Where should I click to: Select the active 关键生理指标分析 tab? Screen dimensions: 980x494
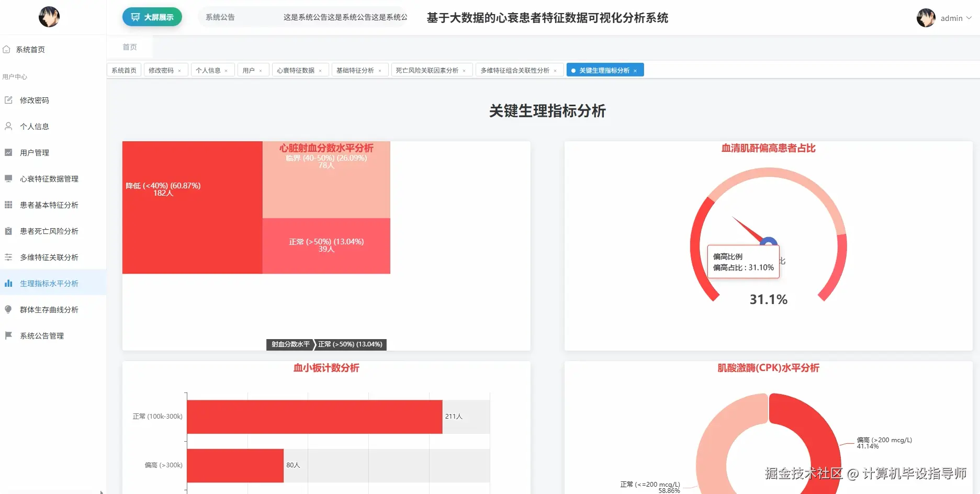tap(604, 70)
